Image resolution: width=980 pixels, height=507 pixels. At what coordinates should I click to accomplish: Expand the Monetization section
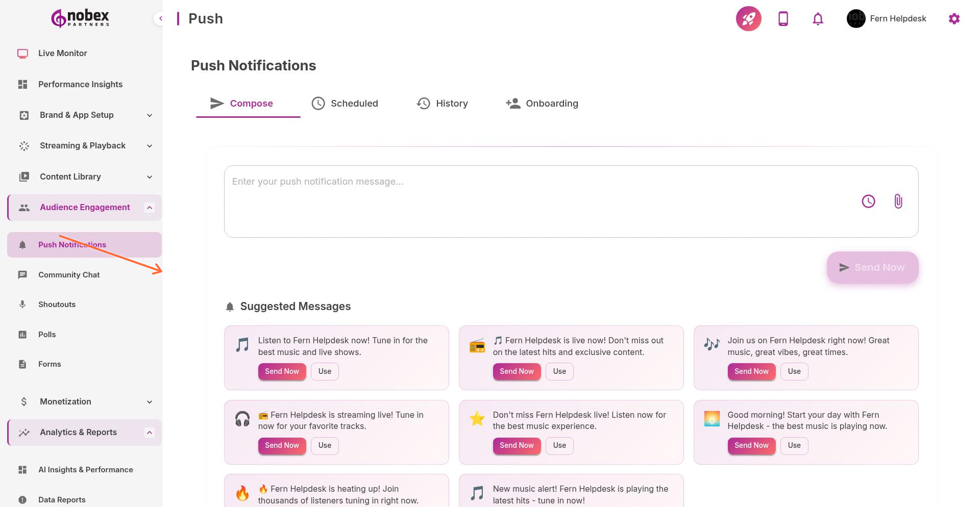coord(149,401)
